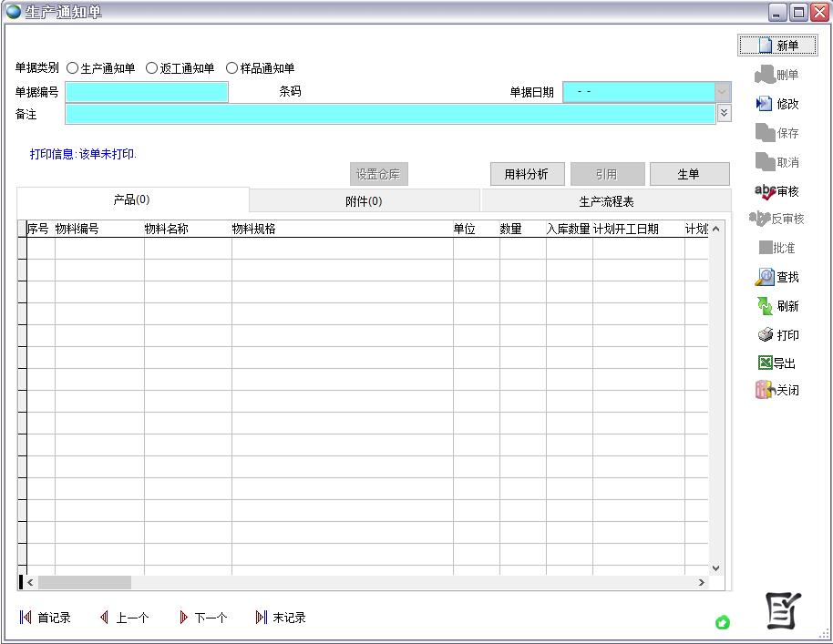The width and height of the screenshot is (833, 644).
Task: Print using the 打印 icon
Action: tap(766, 335)
